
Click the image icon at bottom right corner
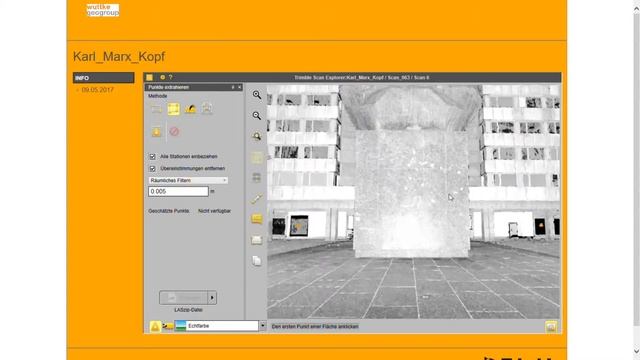tap(551, 327)
